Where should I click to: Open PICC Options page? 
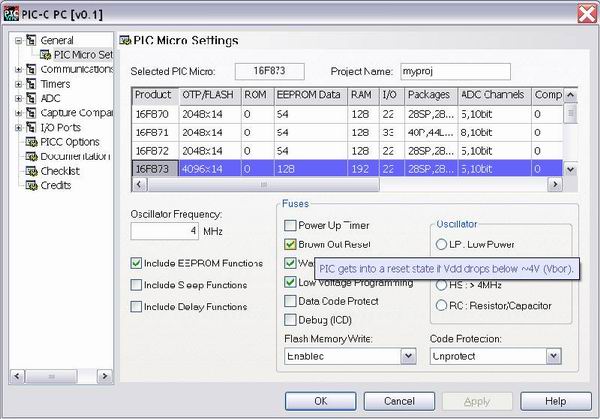[70, 142]
